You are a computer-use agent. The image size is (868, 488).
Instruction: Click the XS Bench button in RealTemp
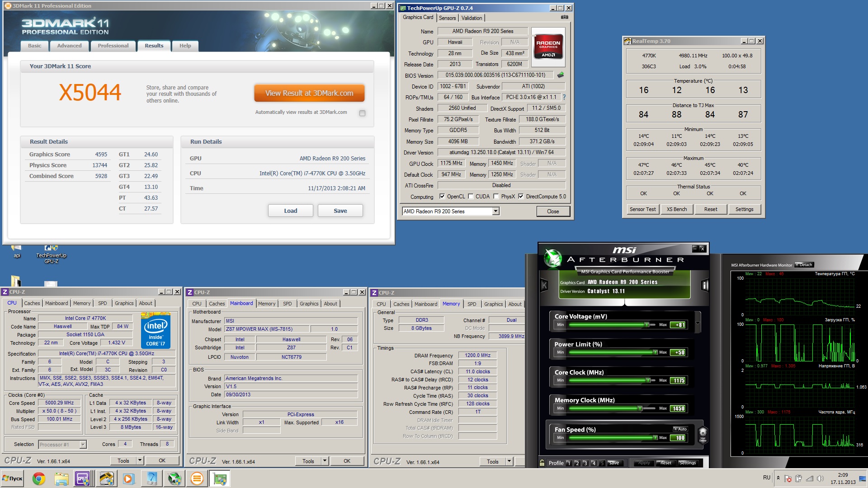(x=676, y=209)
